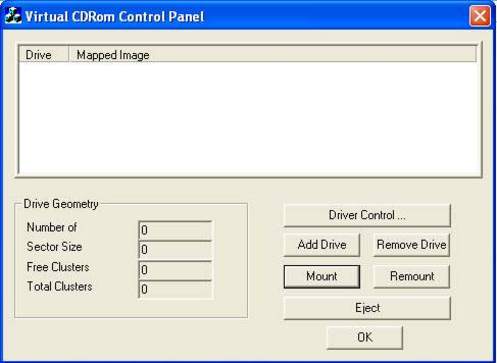Viewport: 497px width, 363px height.
Task: Click the Drive column header
Action: (x=44, y=55)
